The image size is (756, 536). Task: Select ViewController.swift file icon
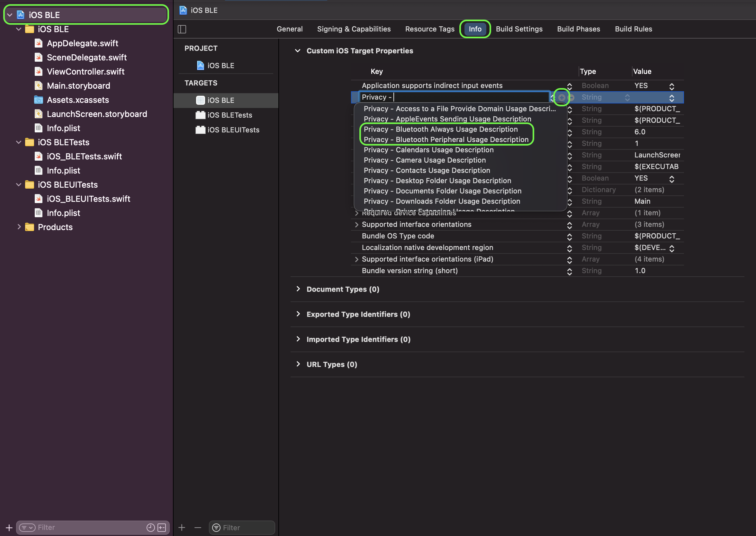click(39, 72)
